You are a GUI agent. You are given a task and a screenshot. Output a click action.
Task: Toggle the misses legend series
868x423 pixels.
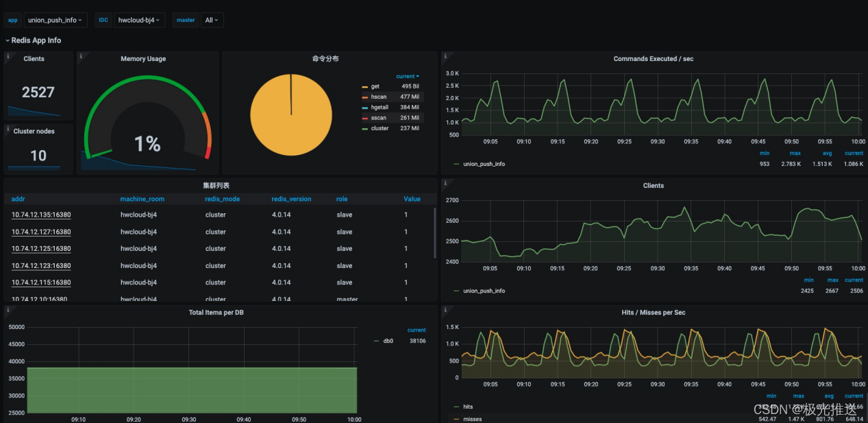pos(472,419)
